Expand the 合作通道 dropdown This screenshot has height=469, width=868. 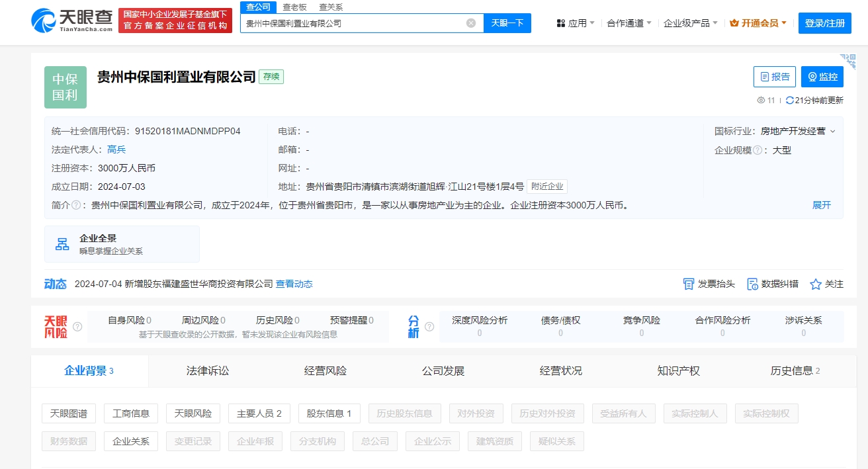629,23
